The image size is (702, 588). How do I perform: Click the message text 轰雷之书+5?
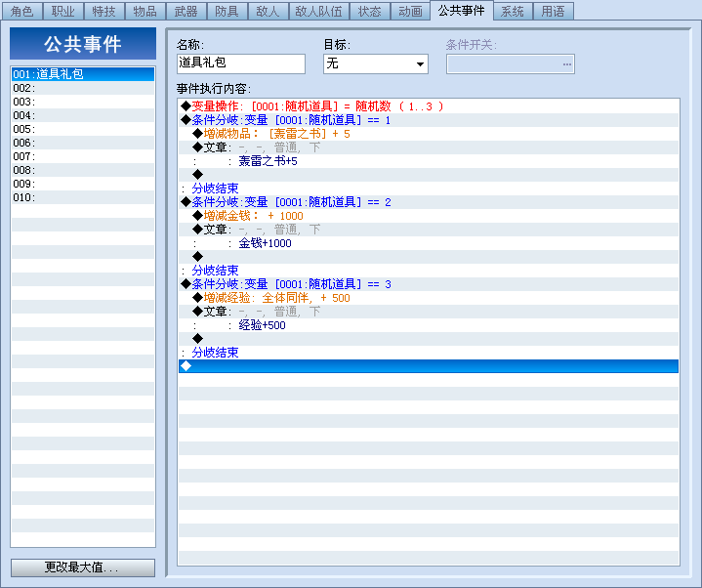[x=268, y=161]
